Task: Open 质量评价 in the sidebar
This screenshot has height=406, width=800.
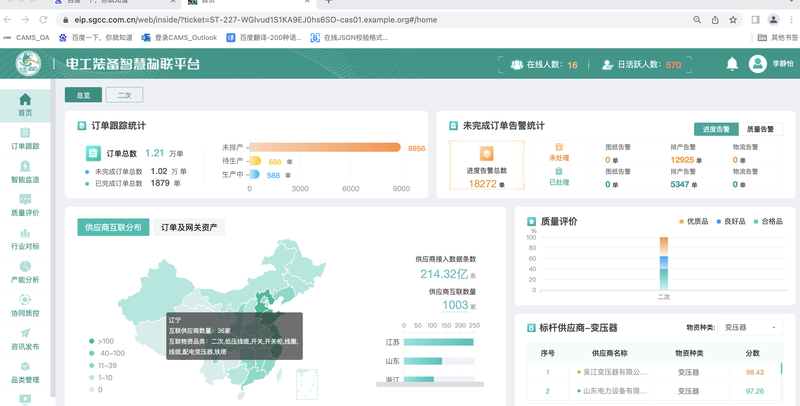Action: tap(25, 206)
